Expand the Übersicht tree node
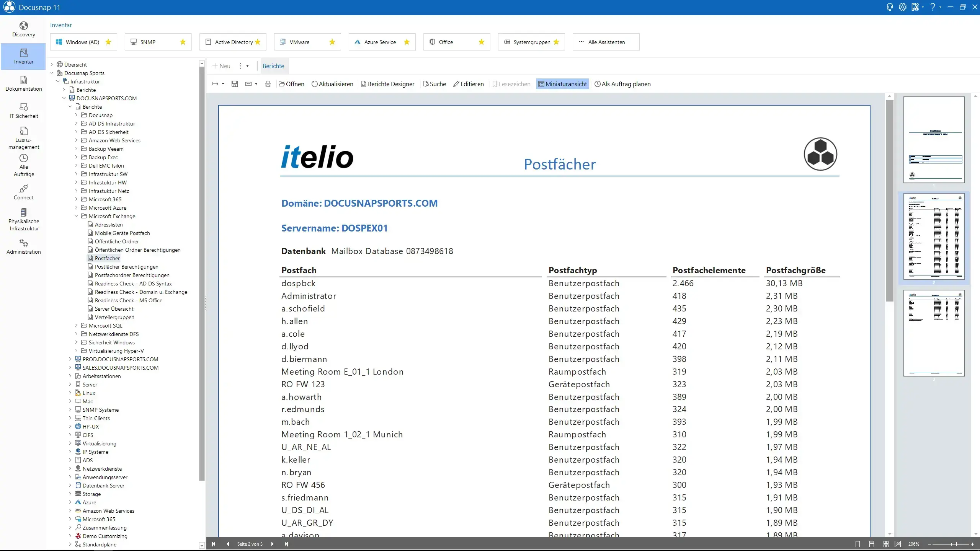The image size is (980, 551). tap(52, 65)
